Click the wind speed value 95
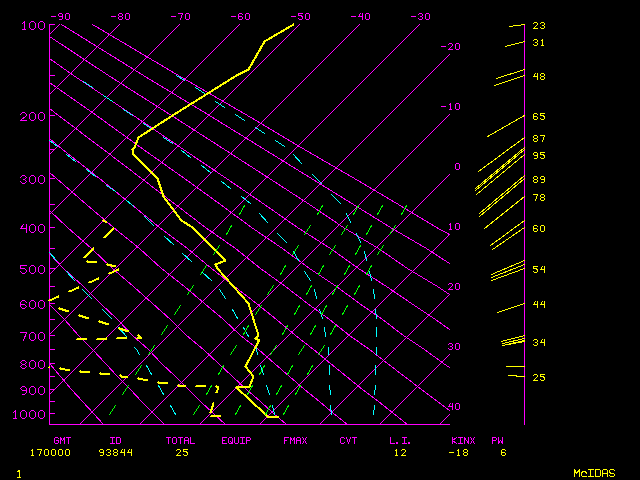The image size is (640, 480). (538, 156)
